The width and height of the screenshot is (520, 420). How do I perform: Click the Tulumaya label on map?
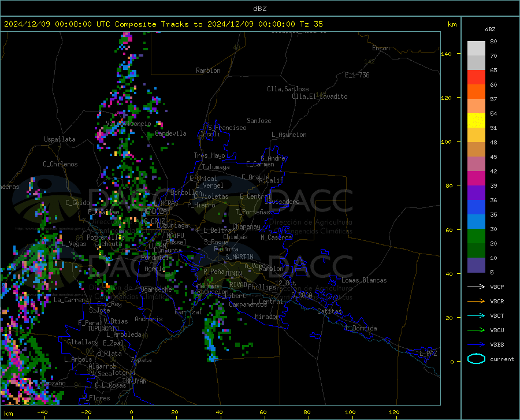[x=216, y=167]
